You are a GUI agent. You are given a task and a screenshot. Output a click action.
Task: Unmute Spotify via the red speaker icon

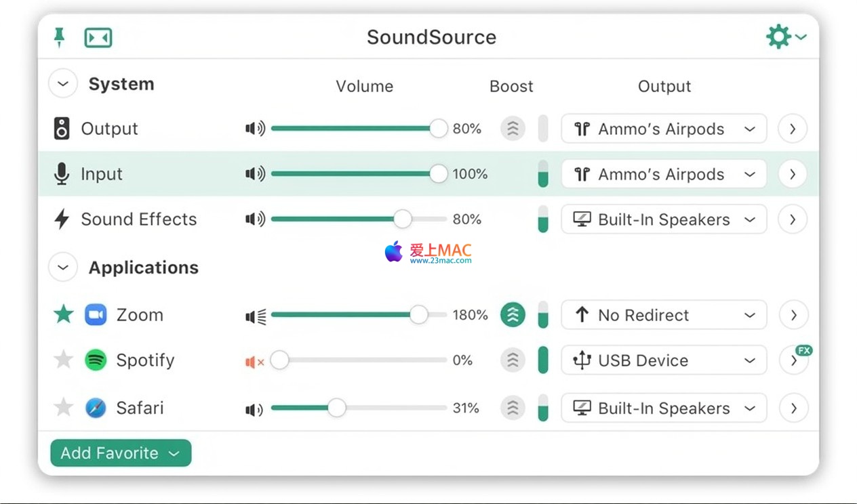click(255, 362)
